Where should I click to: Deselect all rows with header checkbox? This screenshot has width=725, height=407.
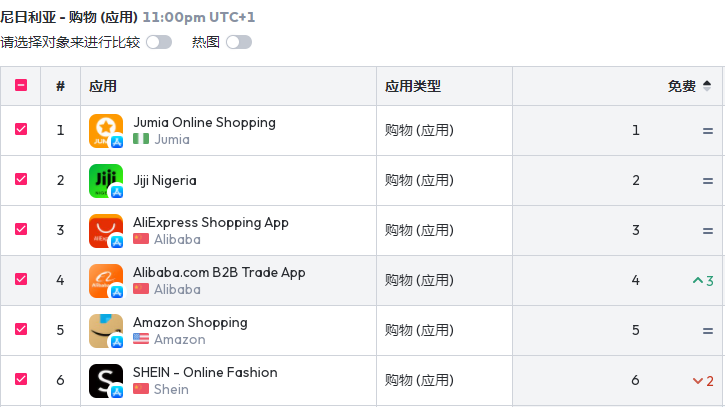click(21, 86)
